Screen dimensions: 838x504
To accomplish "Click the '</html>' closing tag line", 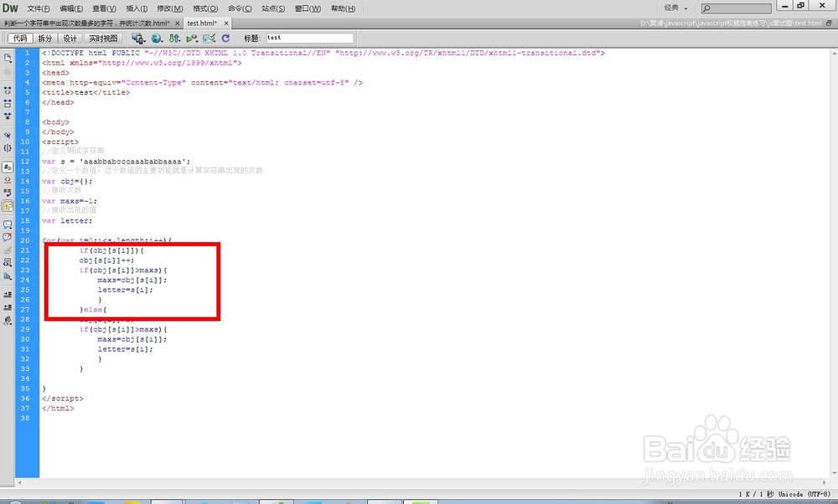I will pos(58,409).
